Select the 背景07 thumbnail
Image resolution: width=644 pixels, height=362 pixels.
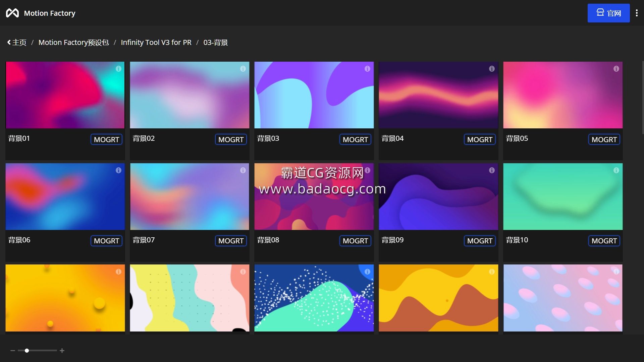click(x=190, y=196)
